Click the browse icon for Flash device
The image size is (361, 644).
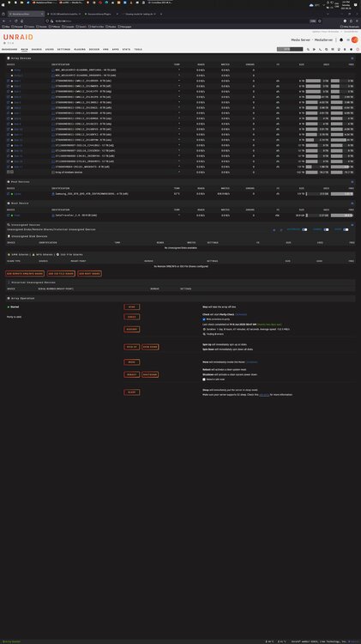click(x=9, y=215)
